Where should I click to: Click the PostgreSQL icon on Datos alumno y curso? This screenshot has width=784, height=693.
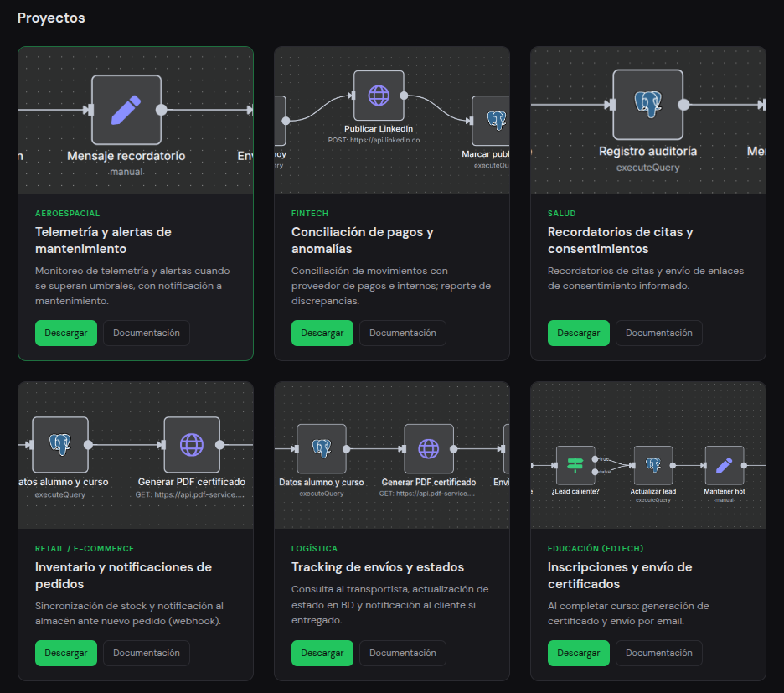59,445
